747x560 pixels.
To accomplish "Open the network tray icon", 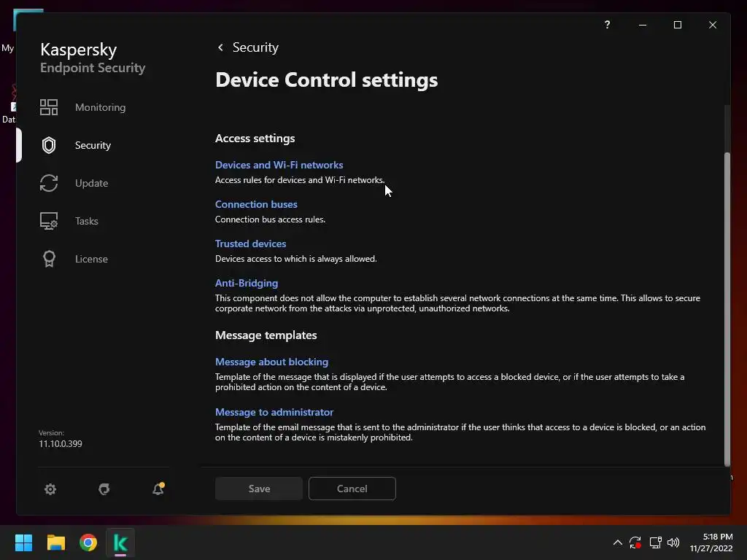I will click(x=656, y=542).
